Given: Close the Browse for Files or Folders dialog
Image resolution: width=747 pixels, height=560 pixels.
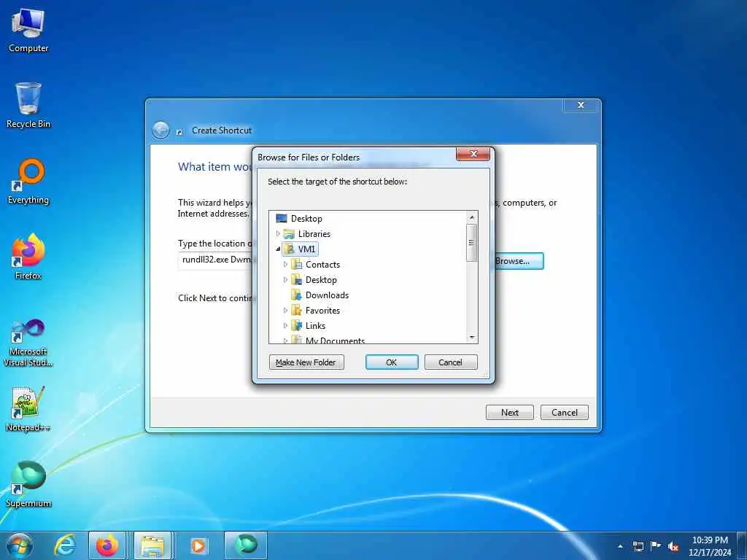Looking at the screenshot, I should pyautogui.click(x=473, y=154).
